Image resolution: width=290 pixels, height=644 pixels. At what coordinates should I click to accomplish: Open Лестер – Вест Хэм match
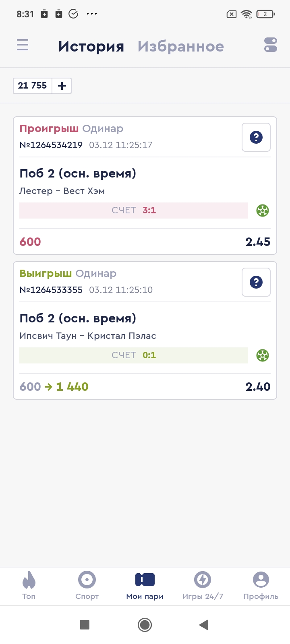pos(62,191)
